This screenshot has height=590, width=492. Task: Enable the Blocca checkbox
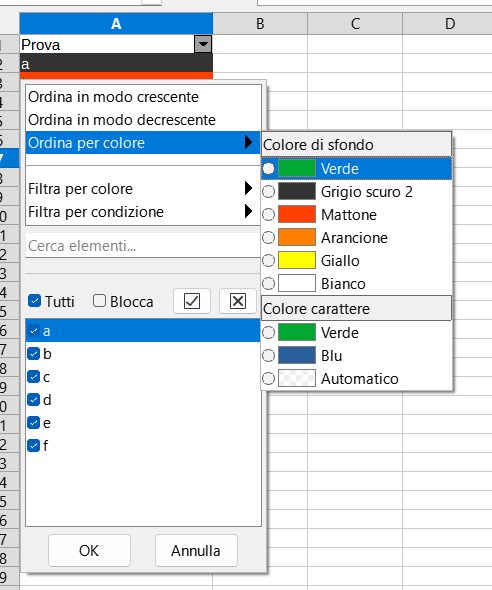point(99,301)
